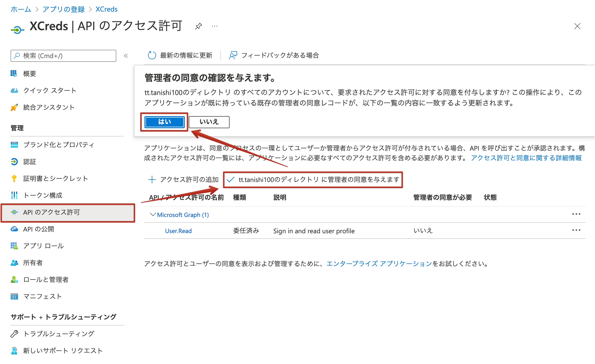
Task: Open the Microsoft Graph (1) link
Action: [x=183, y=215]
